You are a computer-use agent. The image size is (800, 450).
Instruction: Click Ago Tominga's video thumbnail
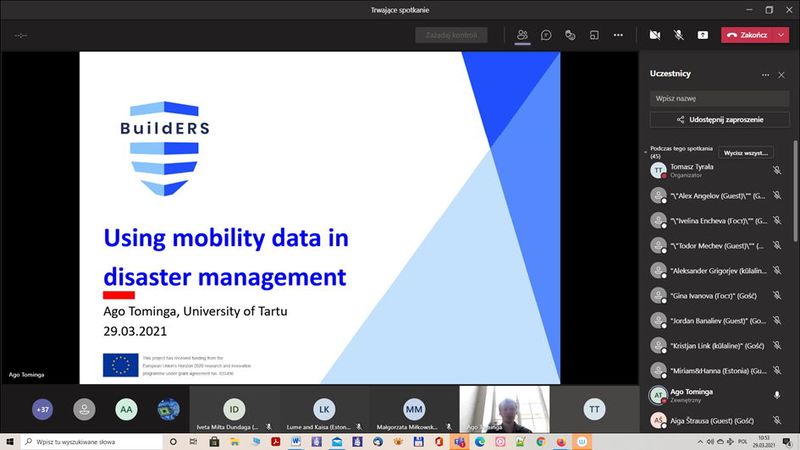click(505, 409)
